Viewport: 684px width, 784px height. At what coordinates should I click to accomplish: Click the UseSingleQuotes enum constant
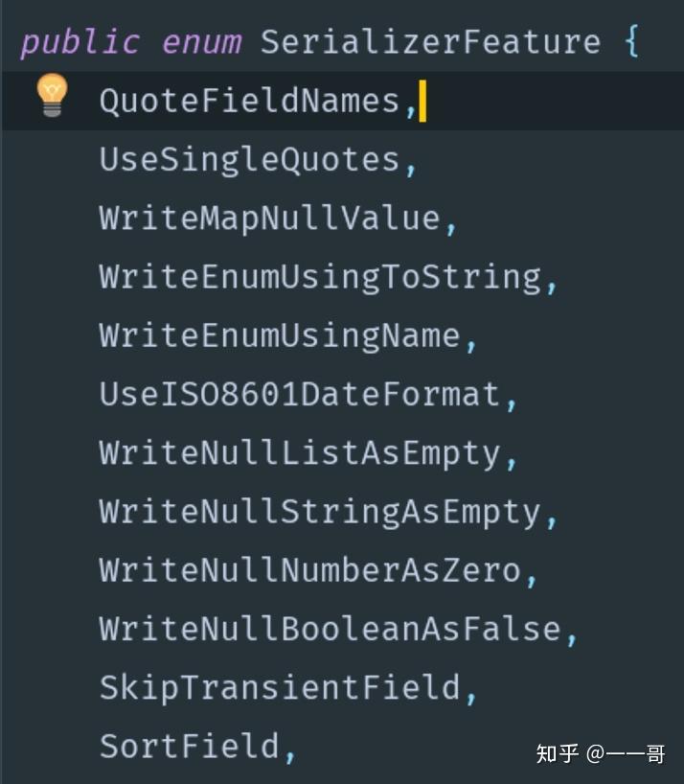[249, 159]
